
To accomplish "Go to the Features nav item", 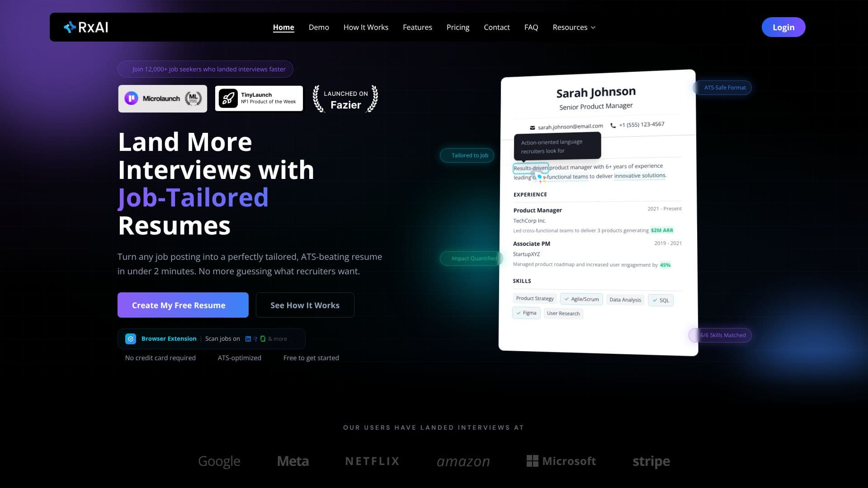I will [x=417, y=27].
